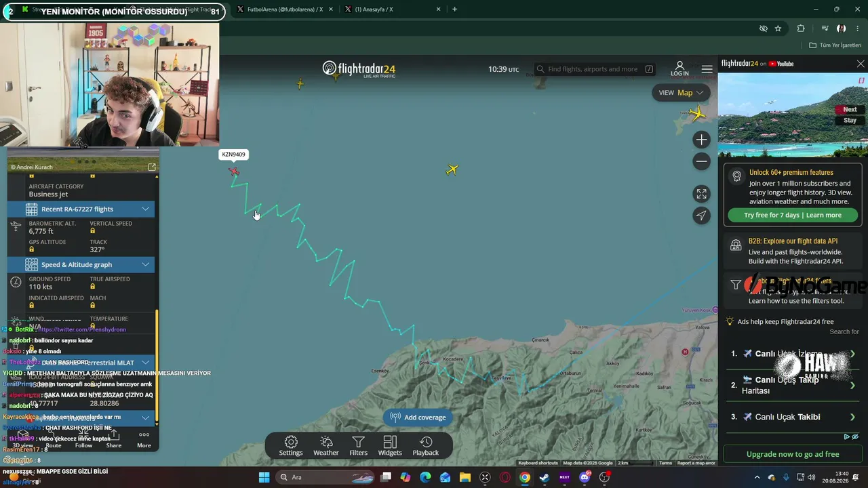The image size is (868, 488).
Task: Close the Flightradar24 YouTube side panel
Action: 861,64
